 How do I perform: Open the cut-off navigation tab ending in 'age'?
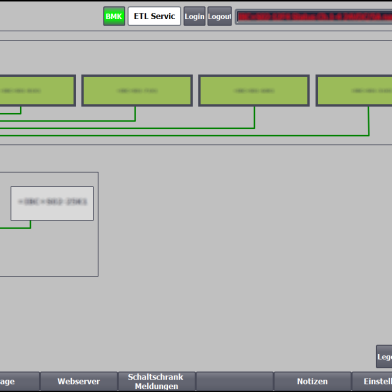[x=19, y=382]
